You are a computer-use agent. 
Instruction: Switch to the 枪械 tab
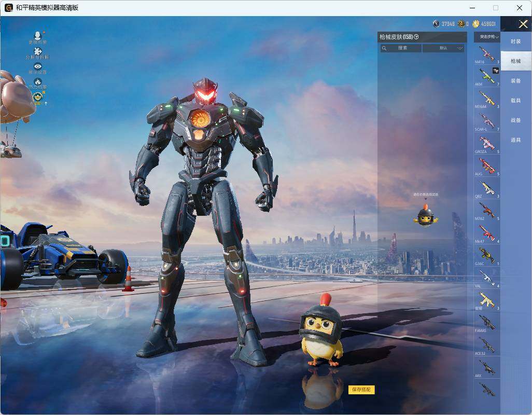[x=516, y=61]
